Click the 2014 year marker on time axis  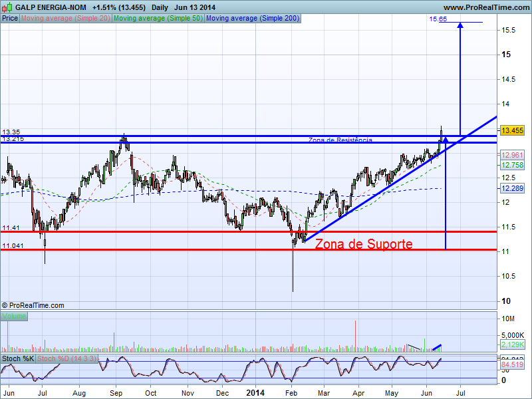coord(255,393)
